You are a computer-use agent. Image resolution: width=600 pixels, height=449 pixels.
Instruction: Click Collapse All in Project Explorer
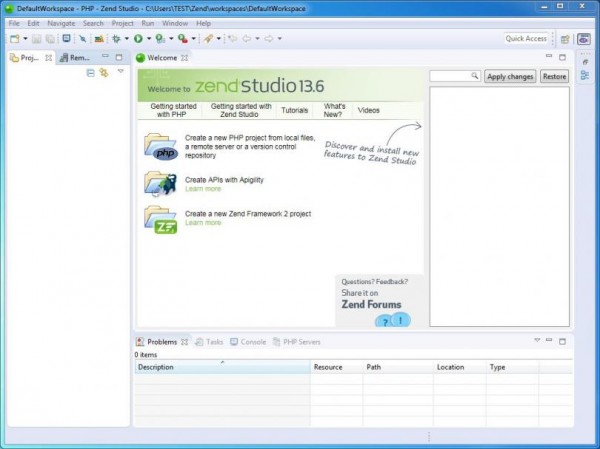(91, 73)
